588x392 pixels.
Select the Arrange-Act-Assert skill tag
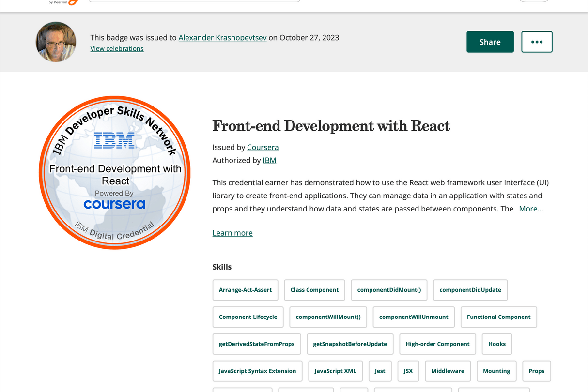[x=245, y=290]
